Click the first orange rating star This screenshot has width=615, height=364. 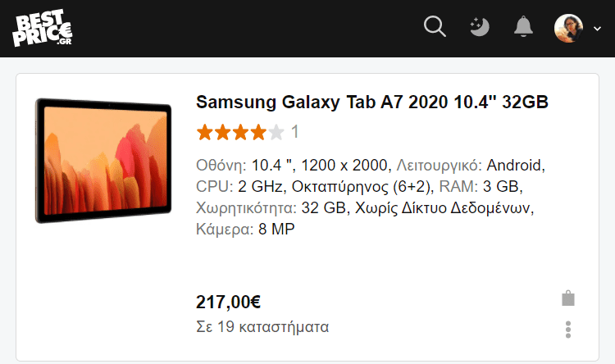point(204,132)
